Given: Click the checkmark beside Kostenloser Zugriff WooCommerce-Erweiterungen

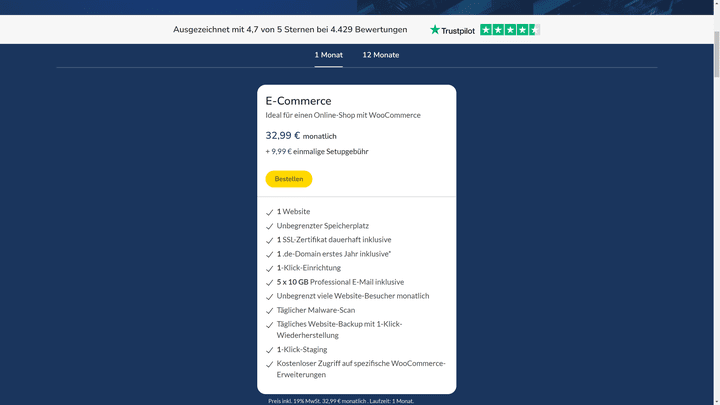Looking at the screenshot, I should (270, 364).
